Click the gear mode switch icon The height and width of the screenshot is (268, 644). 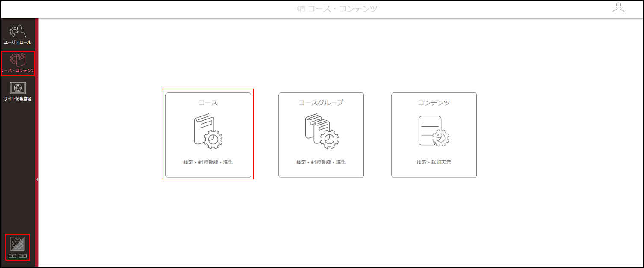tap(18, 244)
